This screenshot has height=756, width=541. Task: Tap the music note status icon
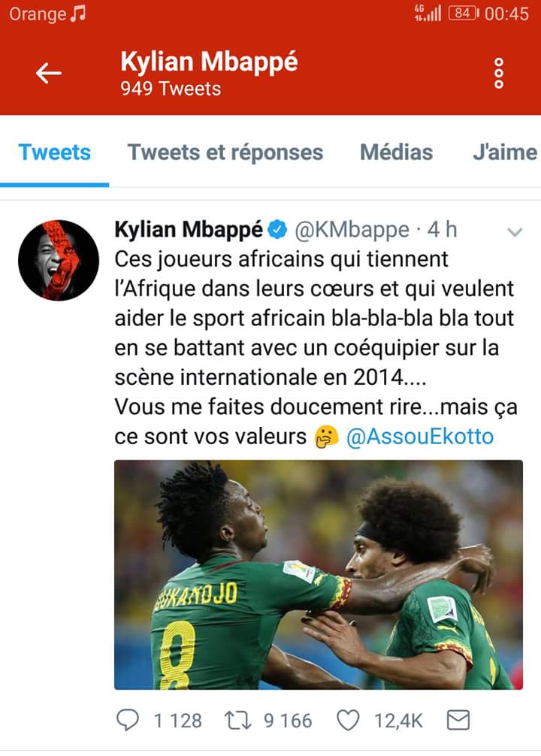(x=77, y=14)
